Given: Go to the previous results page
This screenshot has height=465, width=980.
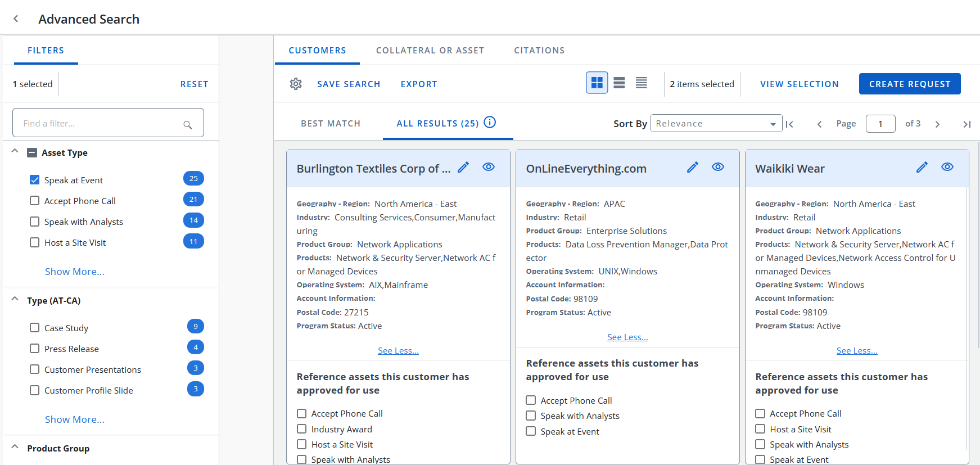Looking at the screenshot, I should pyautogui.click(x=819, y=124).
